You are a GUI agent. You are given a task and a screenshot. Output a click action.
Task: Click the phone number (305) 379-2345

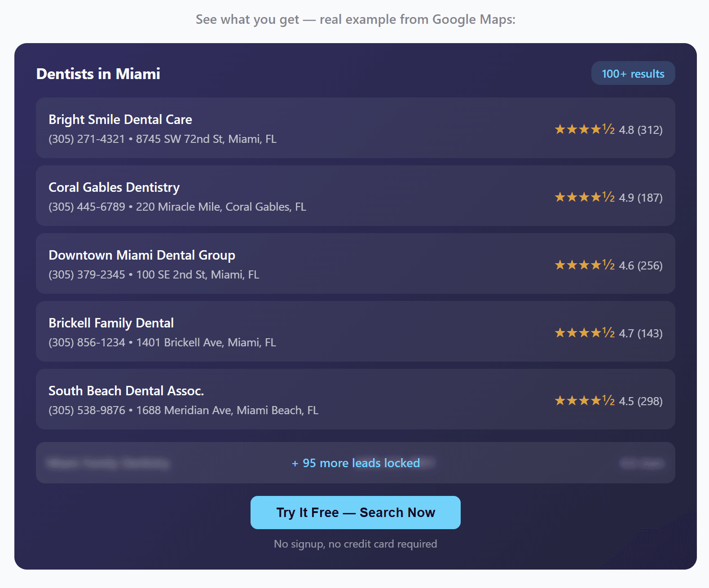87,275
